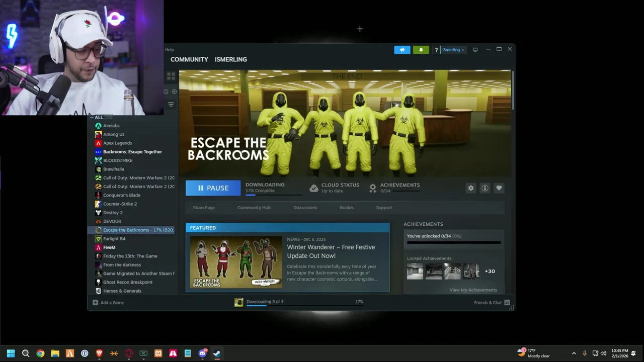The height and width of the screenshot is (362, 644).
Task: Click the game page vertical scrollbar
Action: (513, 90)
